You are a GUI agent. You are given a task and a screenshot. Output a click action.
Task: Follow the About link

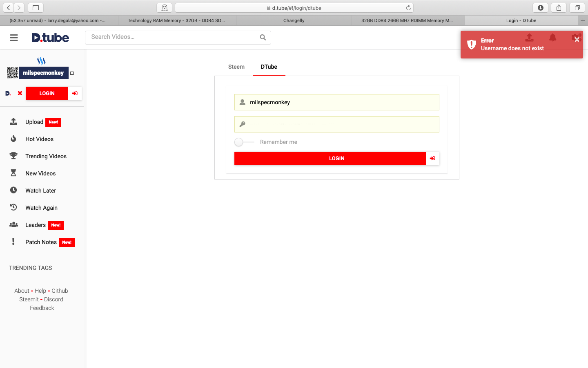(22, 291)
